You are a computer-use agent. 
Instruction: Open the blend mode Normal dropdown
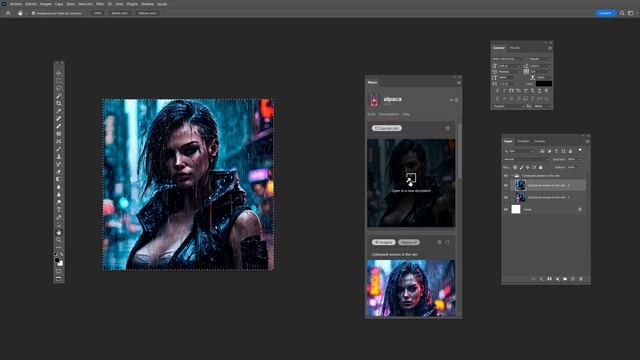pos(527,159)
